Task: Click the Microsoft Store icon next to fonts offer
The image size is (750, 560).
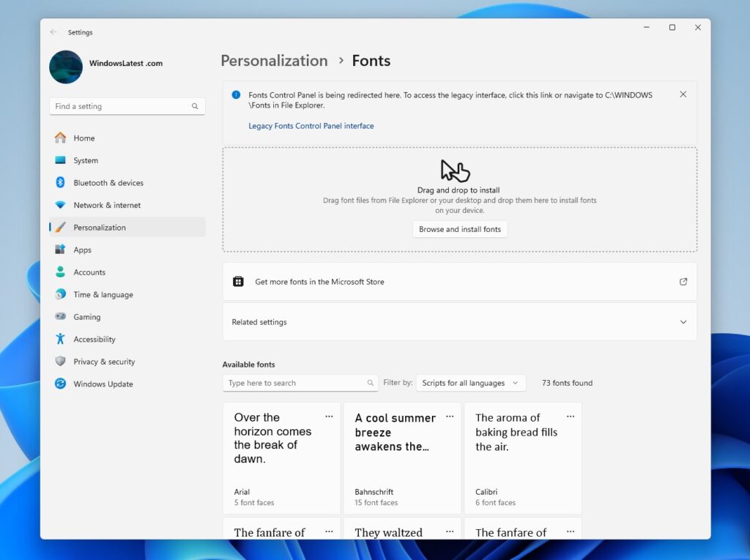Action: tap(238, 280)
